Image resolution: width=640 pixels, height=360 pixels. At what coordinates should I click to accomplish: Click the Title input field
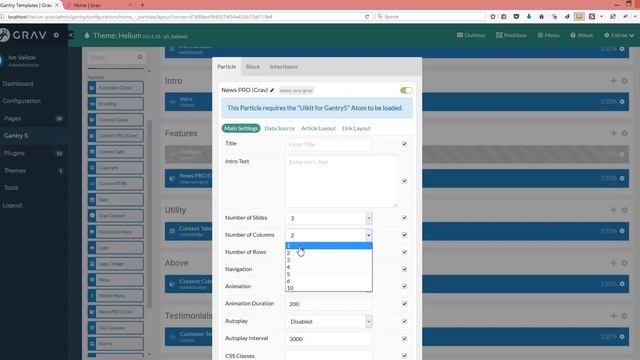point(329,144)
